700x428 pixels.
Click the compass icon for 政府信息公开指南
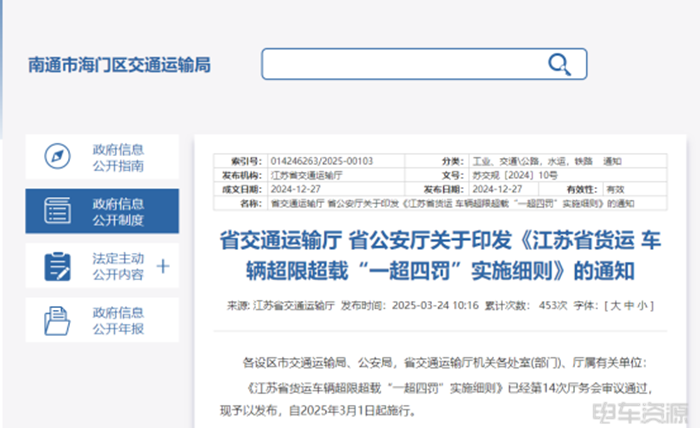57,157
